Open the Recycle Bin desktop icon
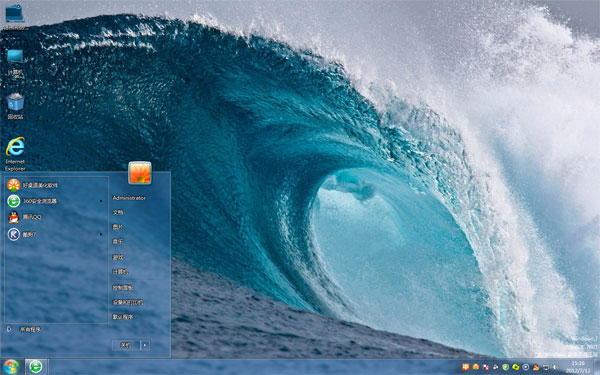 click(x=15, y=107)
